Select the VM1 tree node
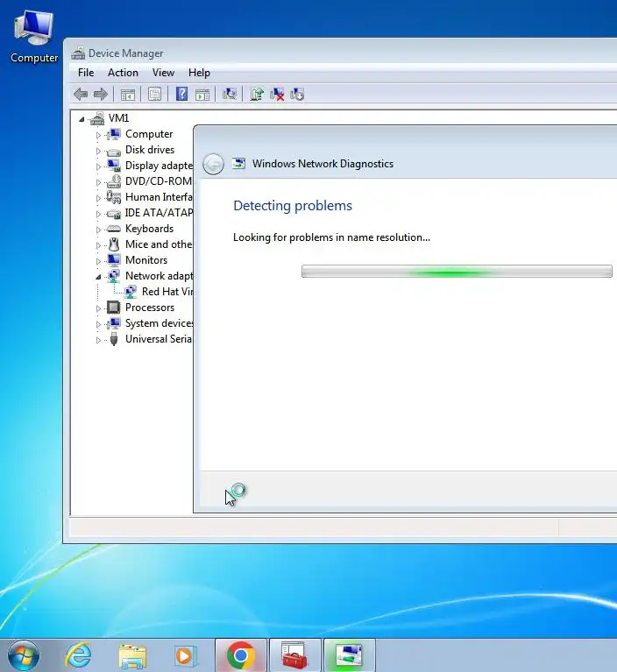This screenshot has width=617, height=672. click(118, 118)
